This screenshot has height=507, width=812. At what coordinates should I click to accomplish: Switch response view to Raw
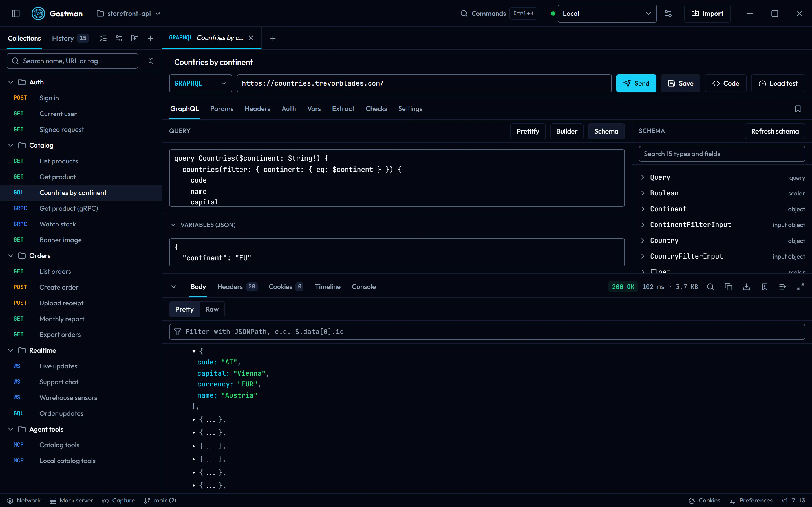click(x=212, y=309)
